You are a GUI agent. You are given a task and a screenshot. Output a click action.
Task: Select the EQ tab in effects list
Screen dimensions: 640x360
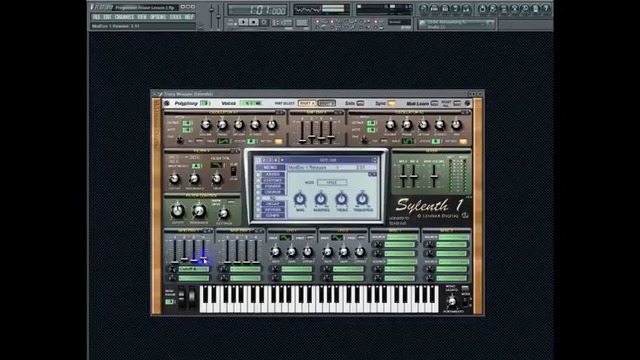273,198
